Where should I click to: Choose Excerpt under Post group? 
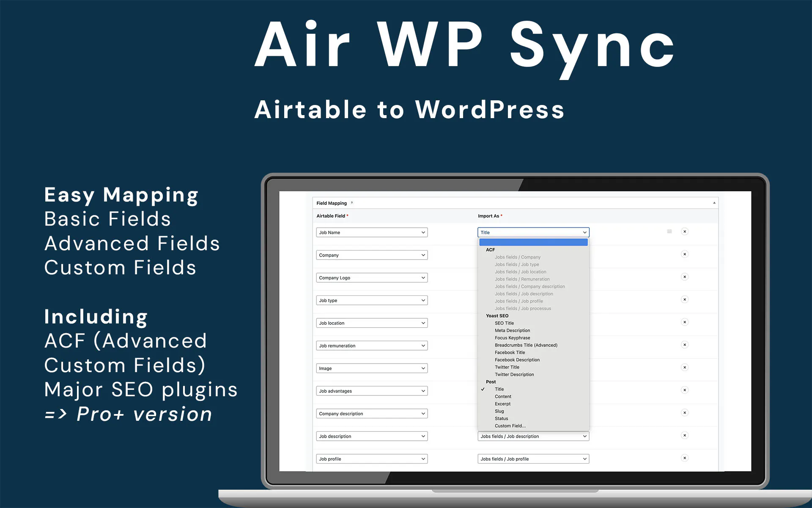click(x=502, y=404)
